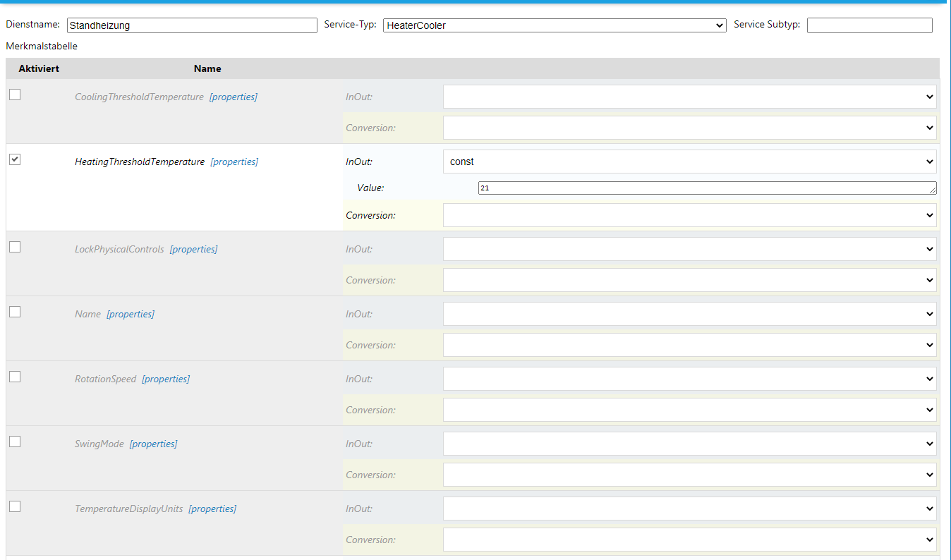This screenshot has width=951, height=560.
Task: Show properties for LockPhysicalControls
Action: (193, 249)
